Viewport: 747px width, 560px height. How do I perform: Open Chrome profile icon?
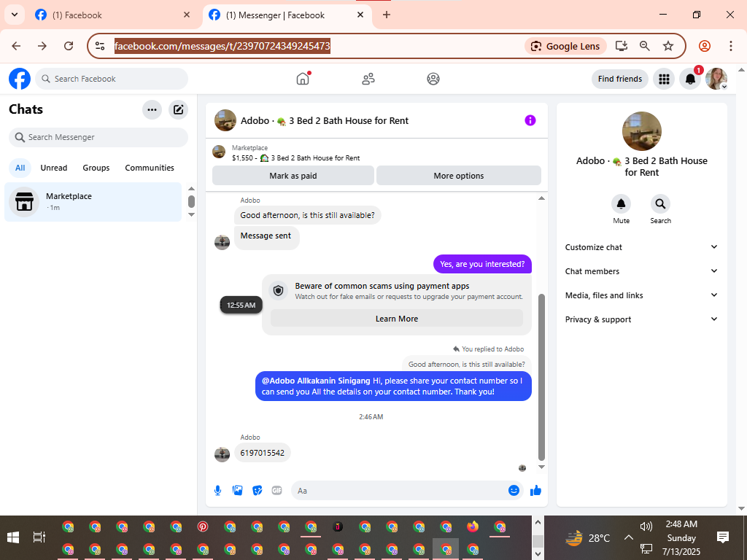705,46
